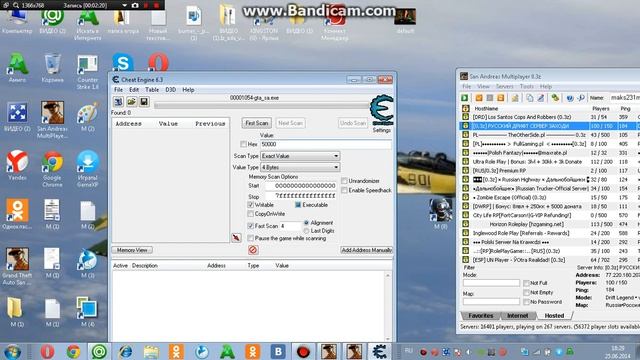Click the VK 'B' taskbar icon
640x360 pixels.
pos(278,352)
